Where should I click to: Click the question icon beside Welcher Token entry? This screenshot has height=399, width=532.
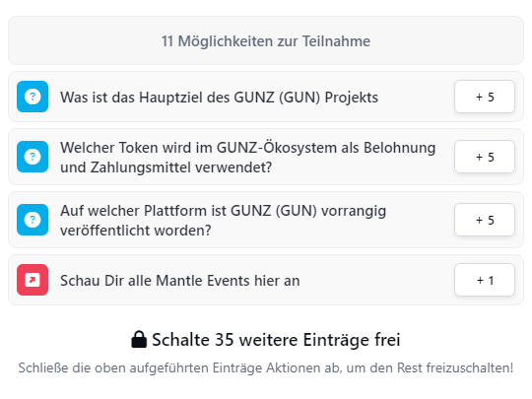[33, 157]
